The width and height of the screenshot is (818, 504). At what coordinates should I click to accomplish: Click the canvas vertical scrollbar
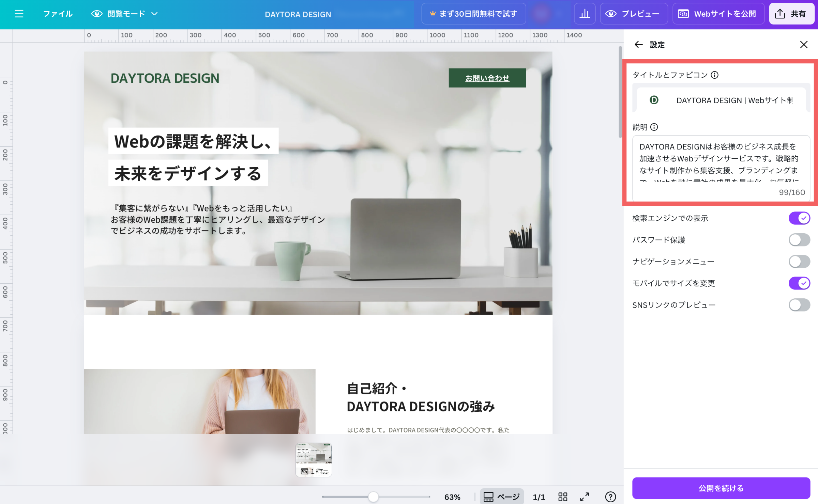[x=620, y=92]
